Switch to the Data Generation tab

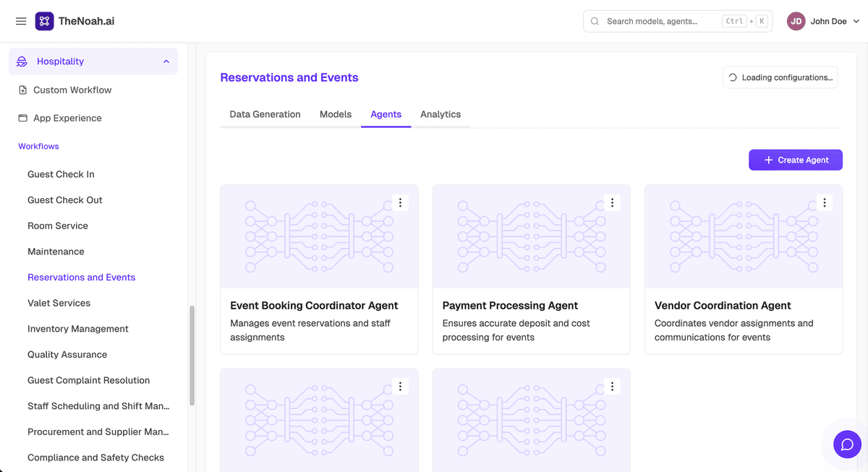click(265, 114)
